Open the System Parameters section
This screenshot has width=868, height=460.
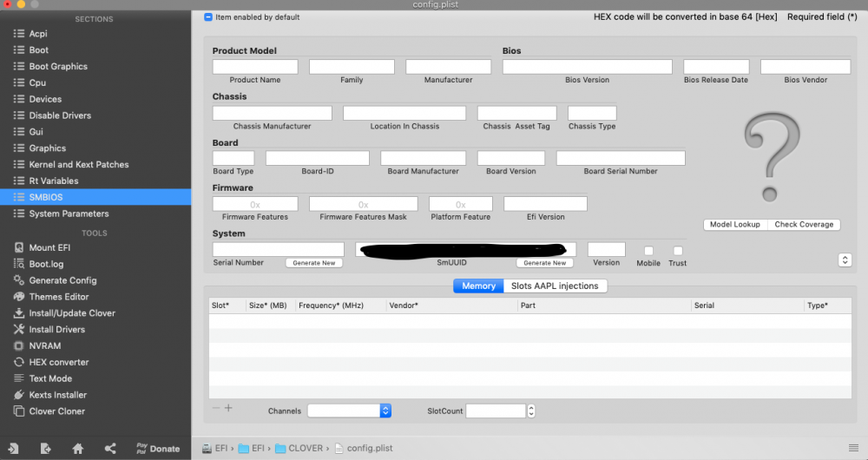click(95, 214)
